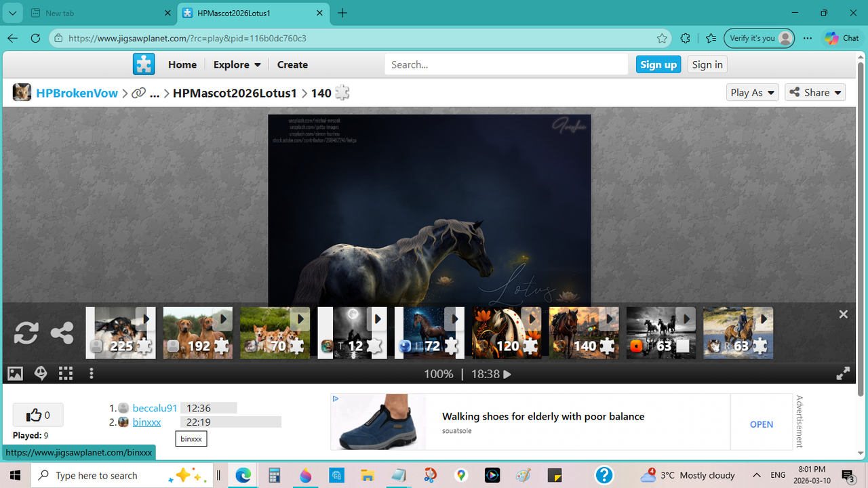The height and width of the screenshot is (488, 868).
Task: Open binxxx player profile
Action: [x=146, y=422]
